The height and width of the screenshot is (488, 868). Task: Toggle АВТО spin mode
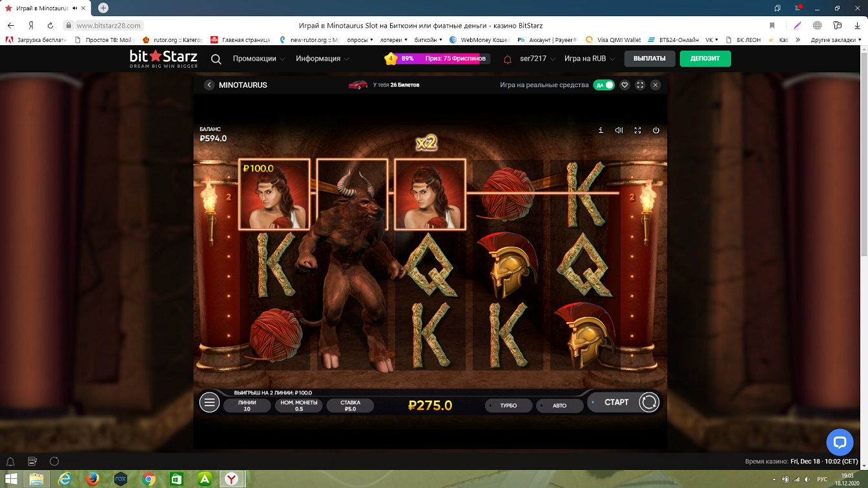coord(560,405)
